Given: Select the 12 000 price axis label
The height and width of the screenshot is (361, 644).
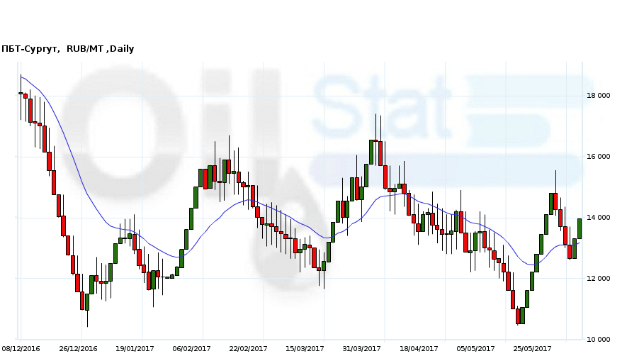Looking at the screenshot, I should tap(598, 279).
